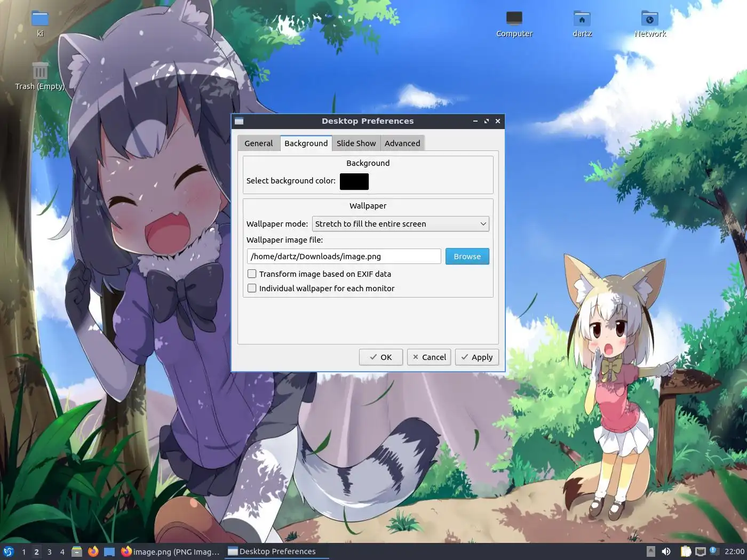Click the show desktop panel icon
The height and width of the screenshot is (560, 747).
click(x=109, y=551)
